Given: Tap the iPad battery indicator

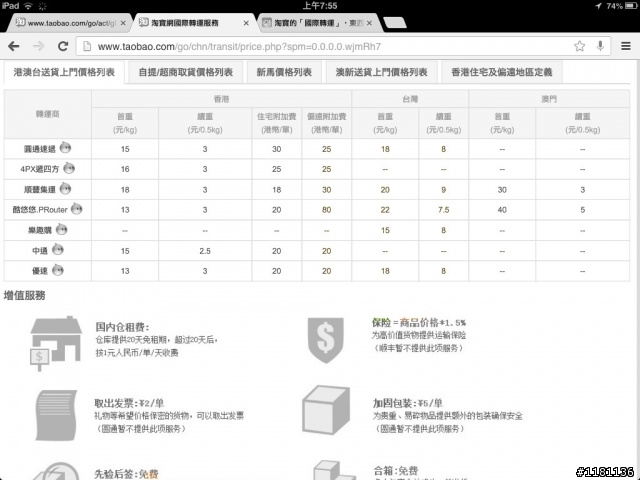Looking at the screenshot, I should coord(631,6).
